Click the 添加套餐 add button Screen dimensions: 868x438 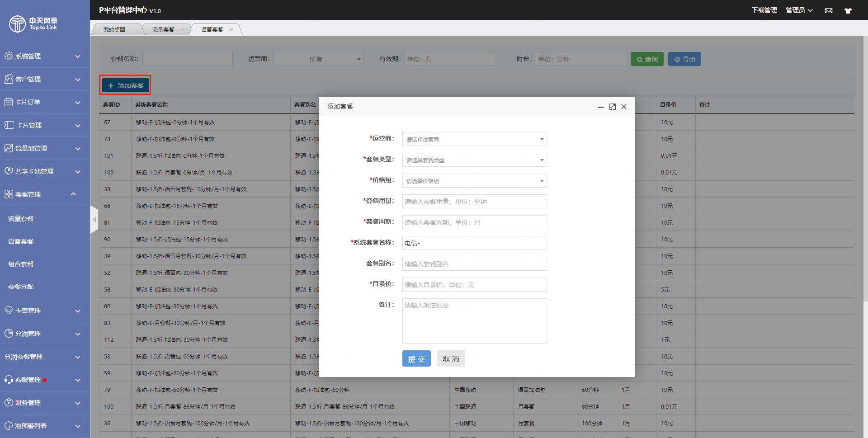pos(125,85)
